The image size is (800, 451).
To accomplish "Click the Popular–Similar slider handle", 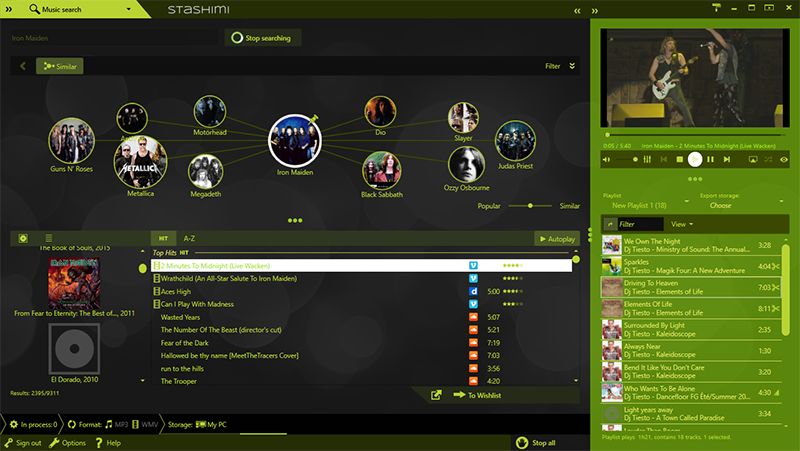I will (529, 205).
